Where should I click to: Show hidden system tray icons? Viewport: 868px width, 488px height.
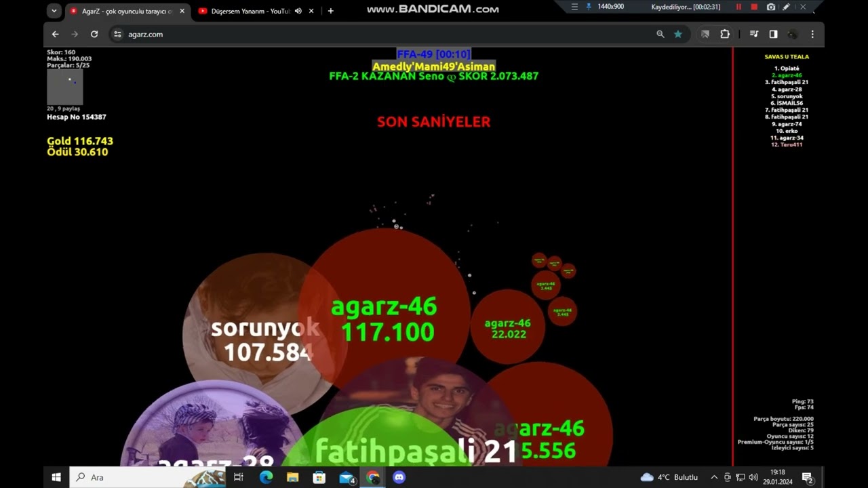point(714,477)
